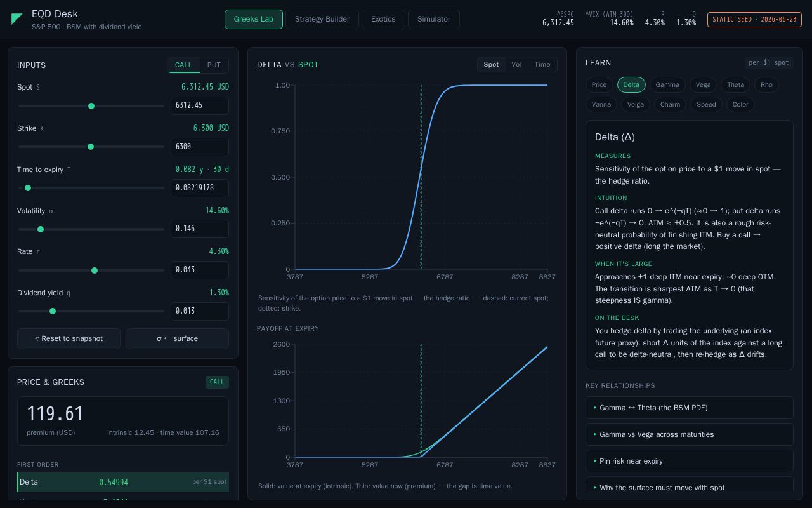Focus the Rate 0.043 input field
This screenshot has width=812, height=508.
click(200, 270)
